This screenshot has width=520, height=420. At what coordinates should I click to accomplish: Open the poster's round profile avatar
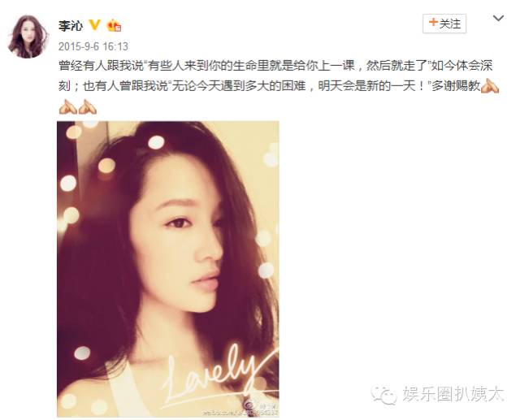28,37
